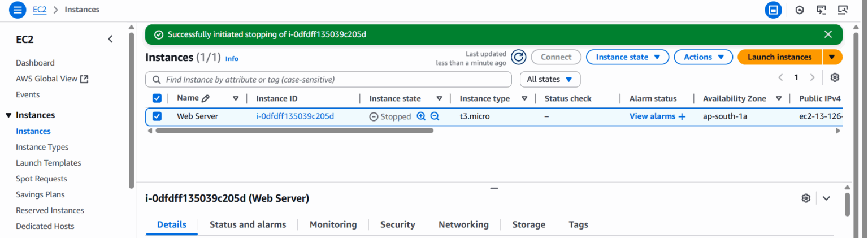Sort by Instance state column arrow

click(439, 98)
